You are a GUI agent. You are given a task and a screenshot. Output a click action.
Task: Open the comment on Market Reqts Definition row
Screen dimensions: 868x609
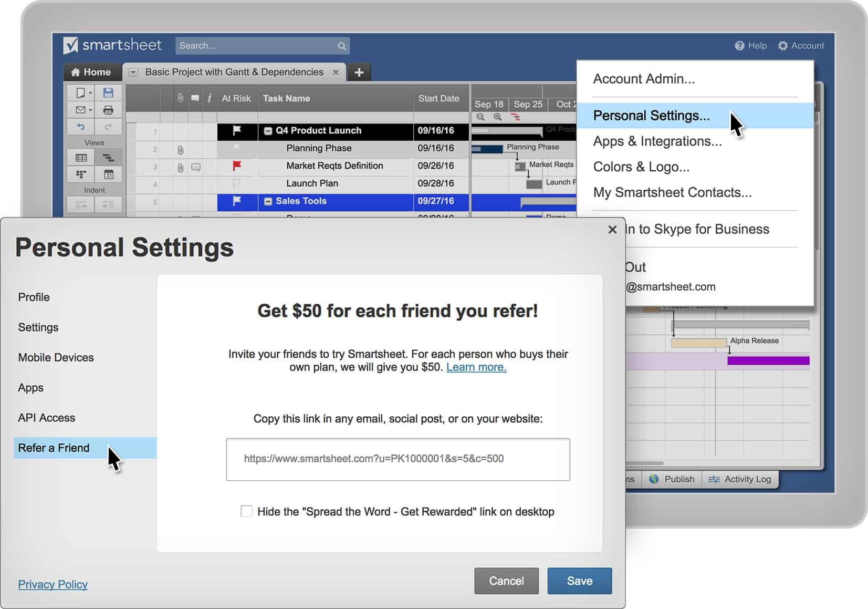pyautogui.click(x=195, y=168)
